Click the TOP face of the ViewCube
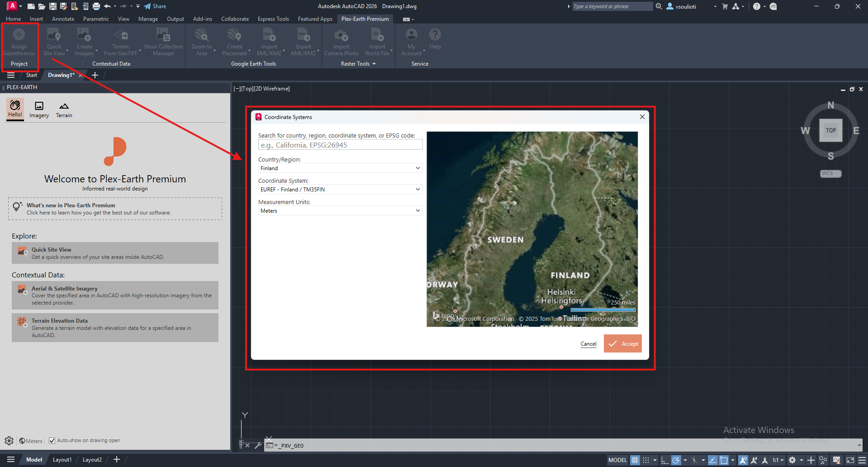Image resolution: width=868 pixels, height=467 pixels. tap(831, 130)
